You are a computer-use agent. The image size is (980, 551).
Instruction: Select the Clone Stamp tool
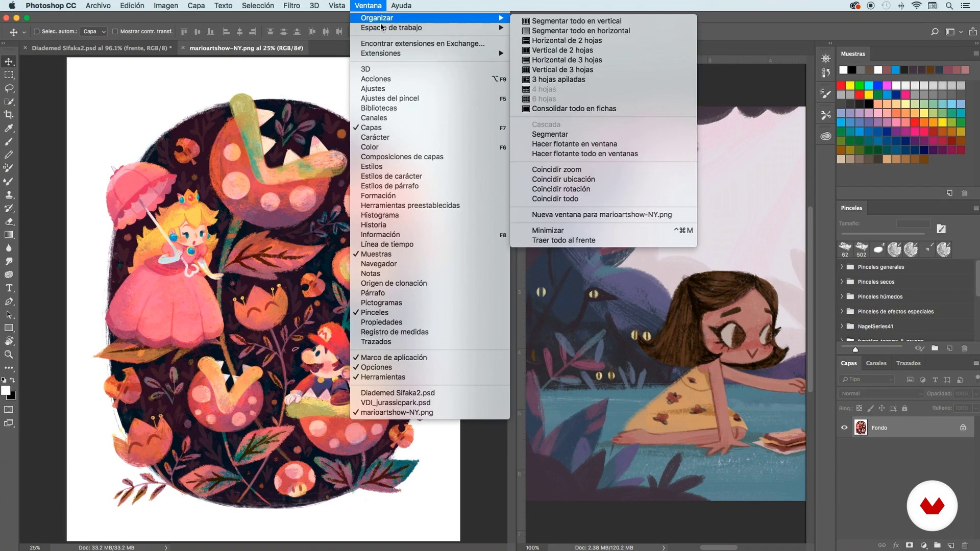click(x=9, y=195)
